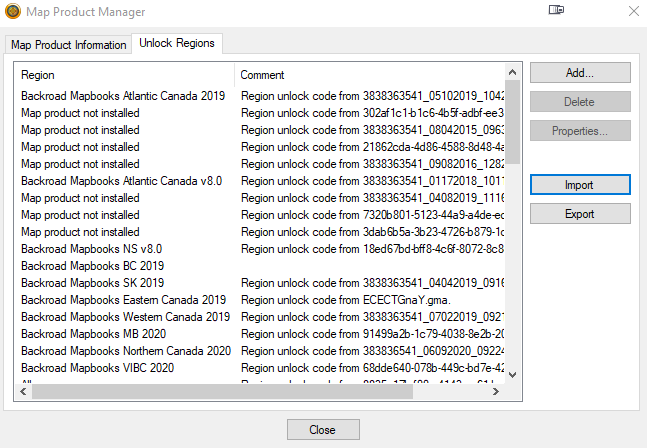
Task: Click the horizontal scrollbar left arrow
Action: pyautogui.click(x=23, y=391)
